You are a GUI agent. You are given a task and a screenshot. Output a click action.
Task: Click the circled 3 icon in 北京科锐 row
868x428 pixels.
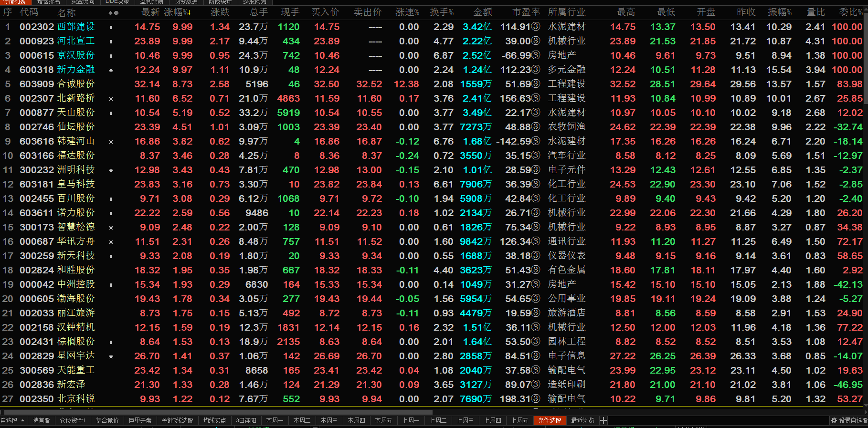coord(536,399)
